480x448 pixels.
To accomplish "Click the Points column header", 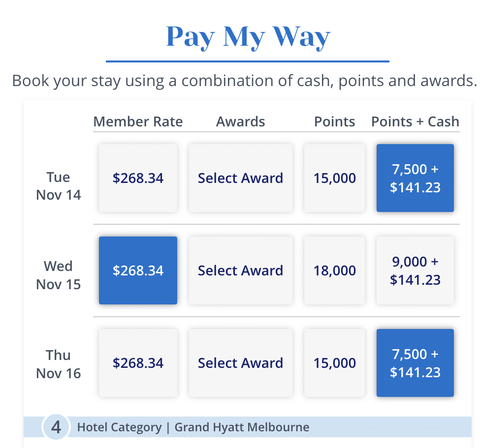I will (334, 122).
